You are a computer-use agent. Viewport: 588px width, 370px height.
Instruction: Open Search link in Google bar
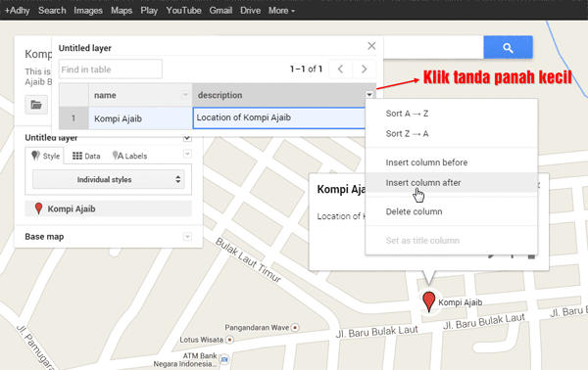(x=52, y=10)
